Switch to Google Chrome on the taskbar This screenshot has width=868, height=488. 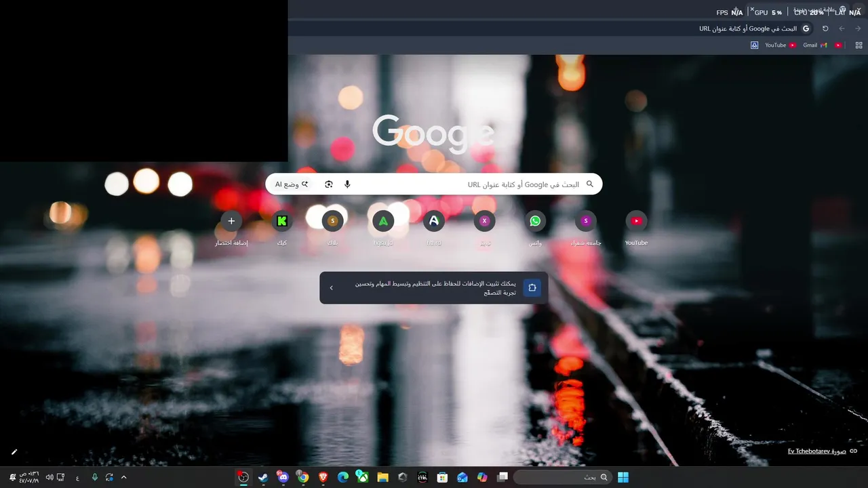(303, 477)
